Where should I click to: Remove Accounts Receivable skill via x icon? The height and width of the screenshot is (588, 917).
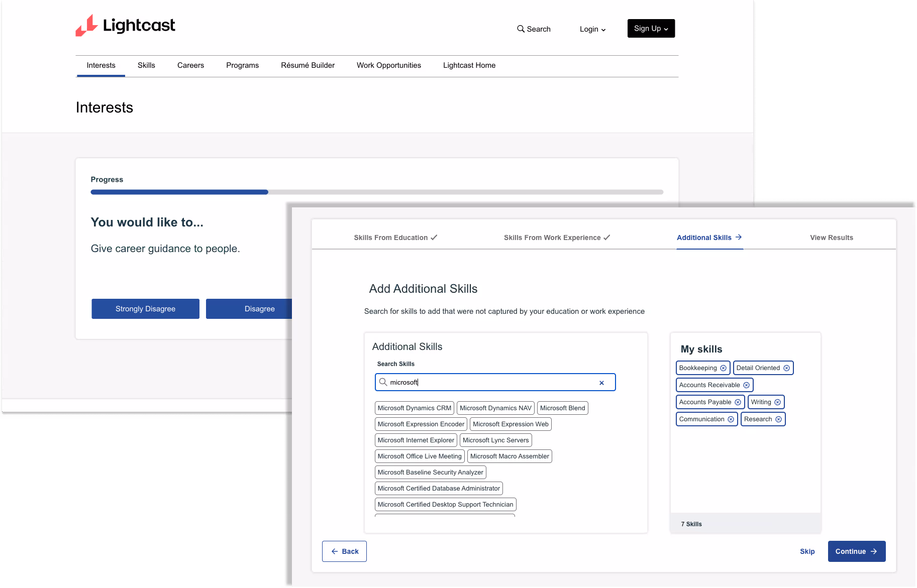[746, 385]
